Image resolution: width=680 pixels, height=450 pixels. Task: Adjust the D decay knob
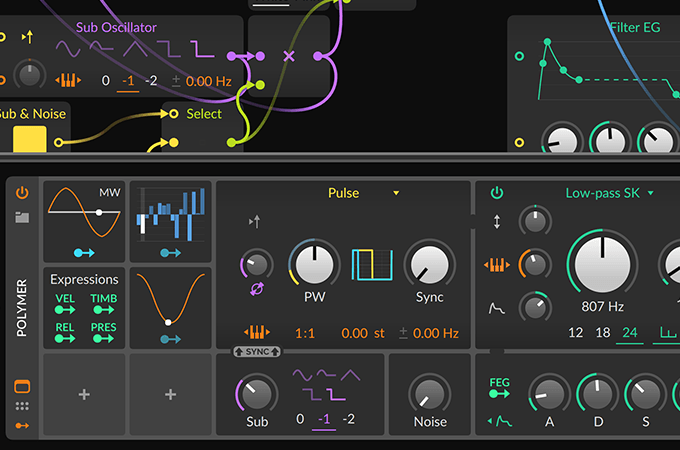pyautogui.click(x=598, y=394)
